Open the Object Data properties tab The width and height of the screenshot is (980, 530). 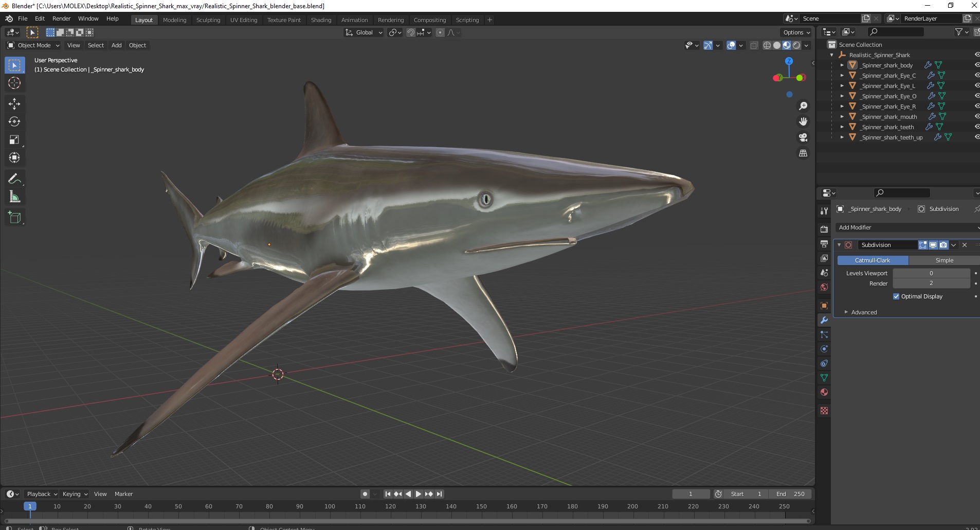click(x=824, y=378)
